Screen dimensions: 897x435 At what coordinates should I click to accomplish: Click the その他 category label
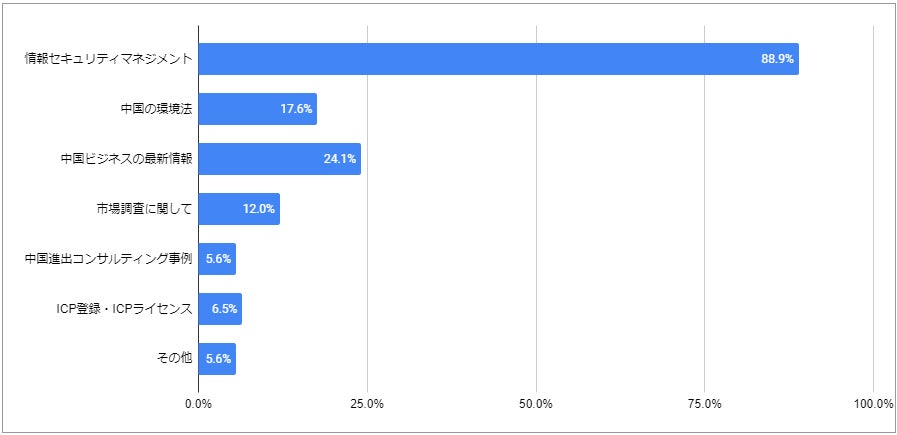[174, 359]
